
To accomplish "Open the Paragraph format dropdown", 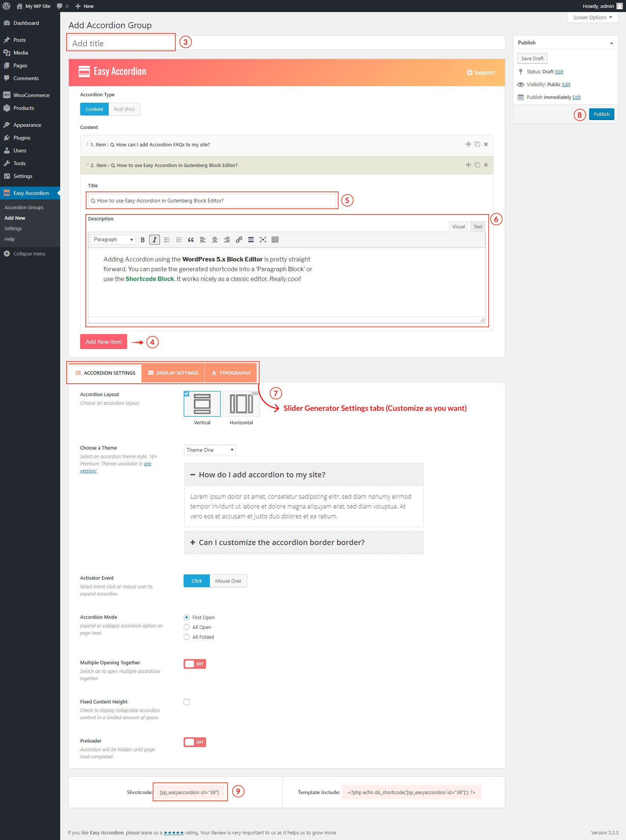I will pyautogui.click(x=113, y=240).
